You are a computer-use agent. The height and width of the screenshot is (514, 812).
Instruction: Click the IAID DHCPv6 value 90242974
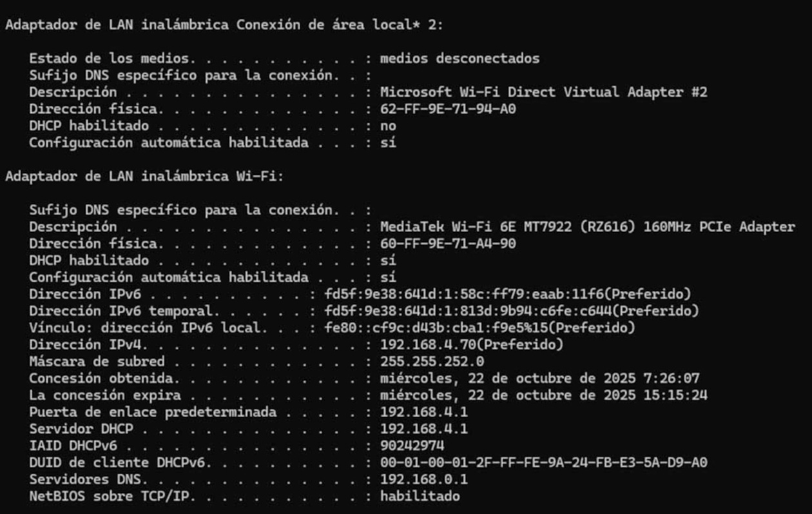(412, 446)
